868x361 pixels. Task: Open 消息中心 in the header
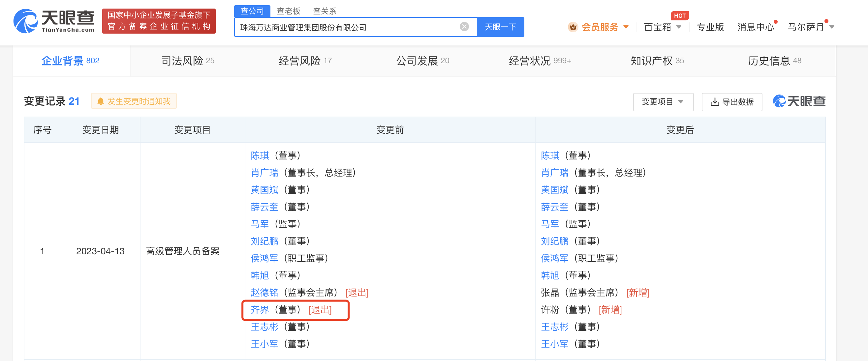[x=755, y=27]
